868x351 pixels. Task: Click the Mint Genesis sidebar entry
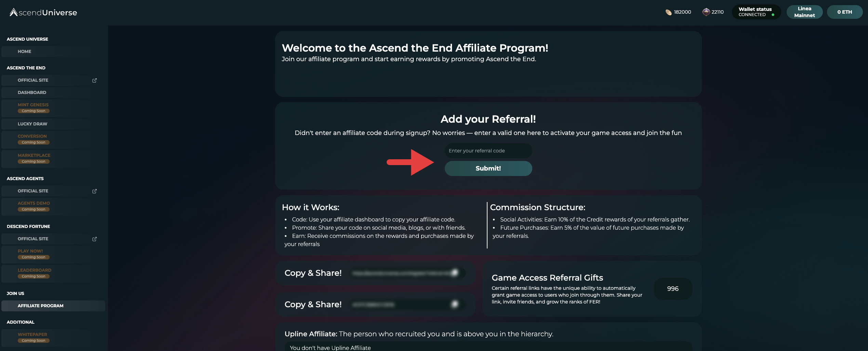tap(33, 105)
